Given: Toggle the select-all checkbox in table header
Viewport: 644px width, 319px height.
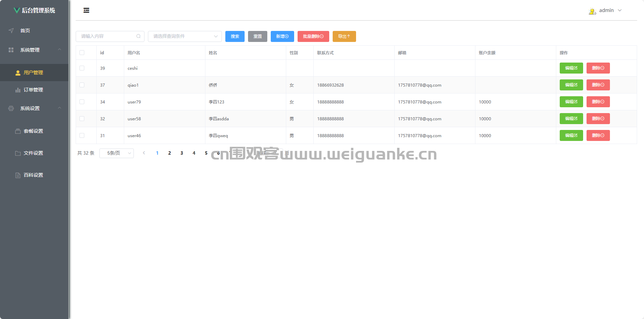Looking at the screenshot, I should [x=82, y=53].
